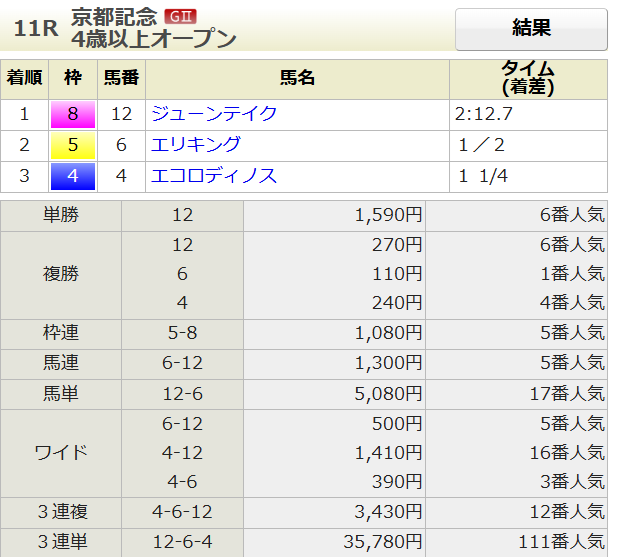Click the 複勝 payout row label
This screenshot has width=619, height=559.
tap(62, 274)
